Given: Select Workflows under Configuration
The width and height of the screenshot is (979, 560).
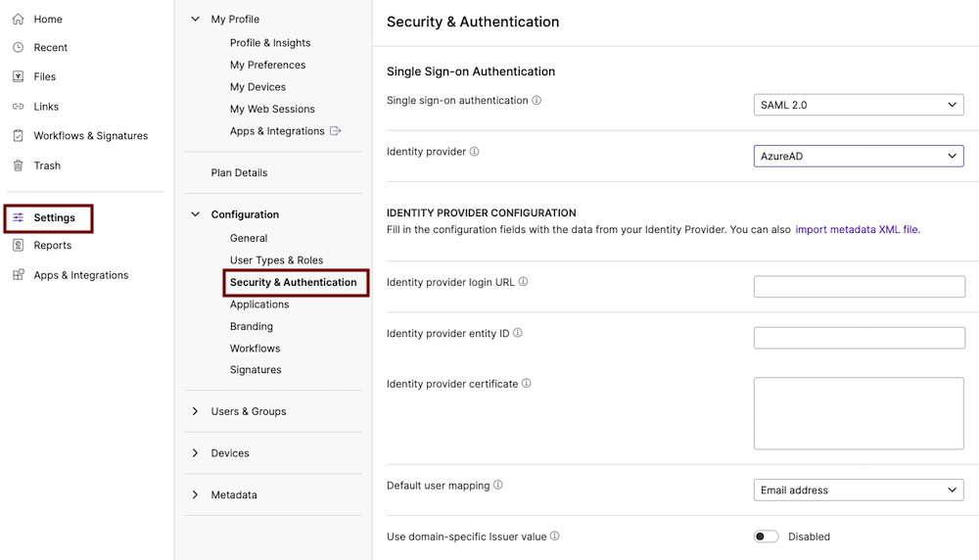Looking at the screenshot, I should (255, 348).
